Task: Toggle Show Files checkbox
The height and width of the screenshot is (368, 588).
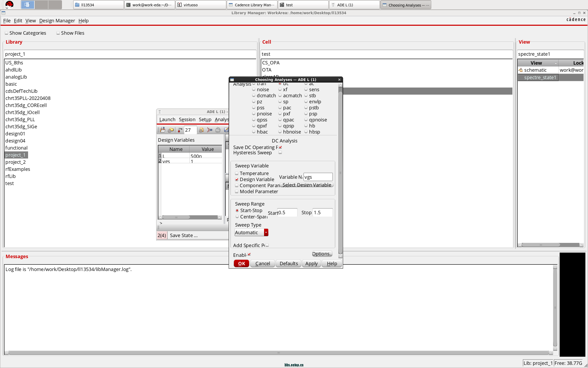Action: pos(58,33)
